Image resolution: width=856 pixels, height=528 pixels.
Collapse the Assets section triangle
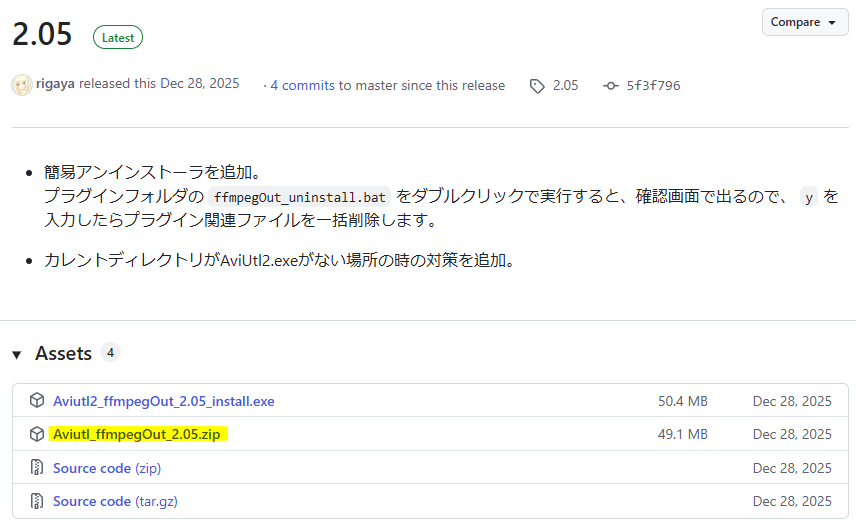pos(17,354)
